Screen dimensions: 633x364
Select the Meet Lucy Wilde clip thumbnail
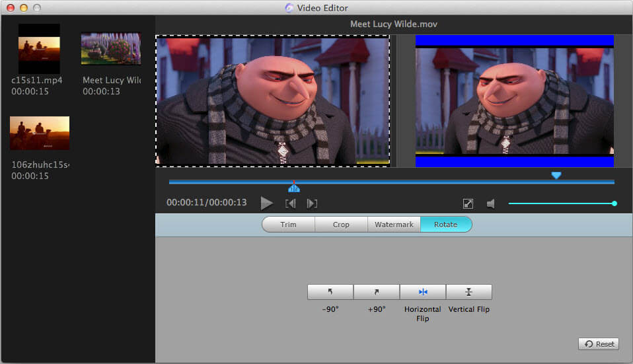[x=111, y=49]
